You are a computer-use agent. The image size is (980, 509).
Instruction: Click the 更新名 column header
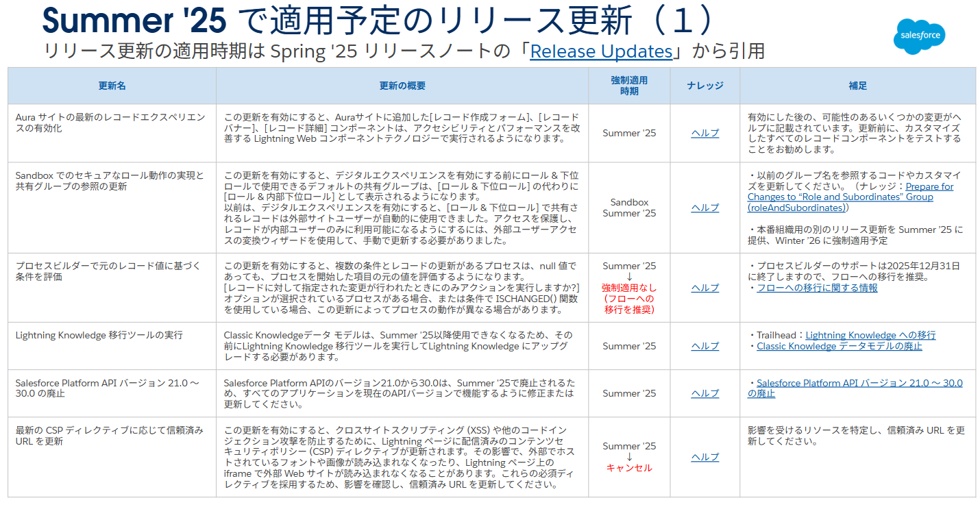[x=112, y=86]
